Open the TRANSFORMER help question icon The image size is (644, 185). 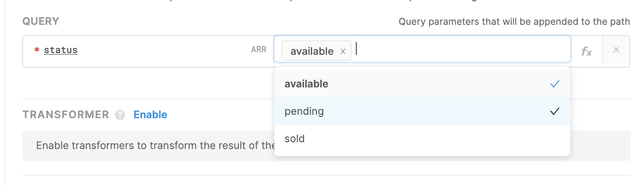click(120, 115)
